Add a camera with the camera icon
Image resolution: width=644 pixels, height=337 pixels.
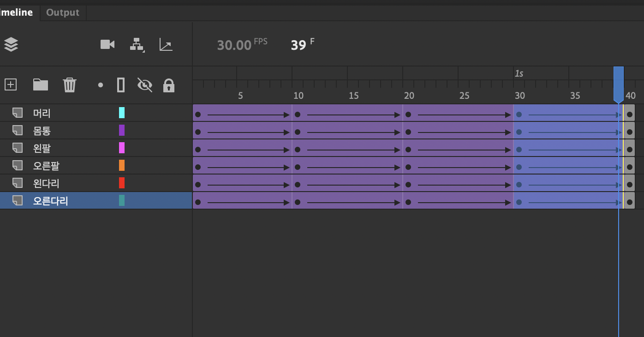pos(107,44)
